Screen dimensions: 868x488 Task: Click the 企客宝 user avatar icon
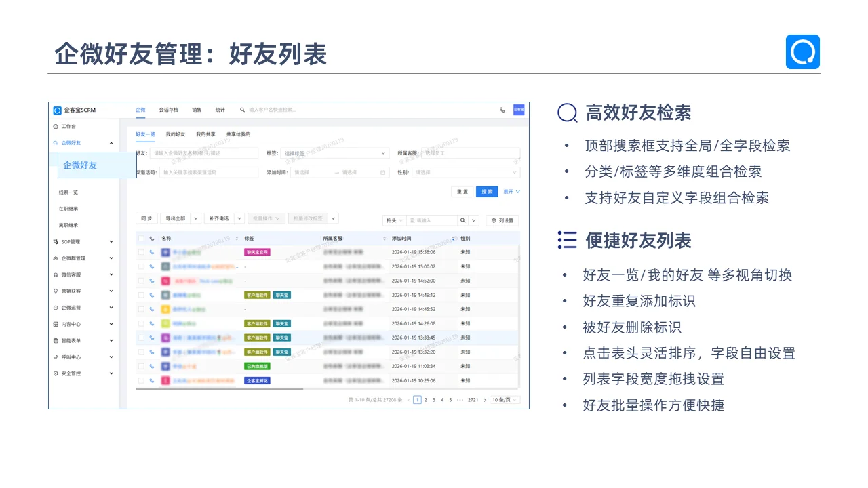click(519, 110)
